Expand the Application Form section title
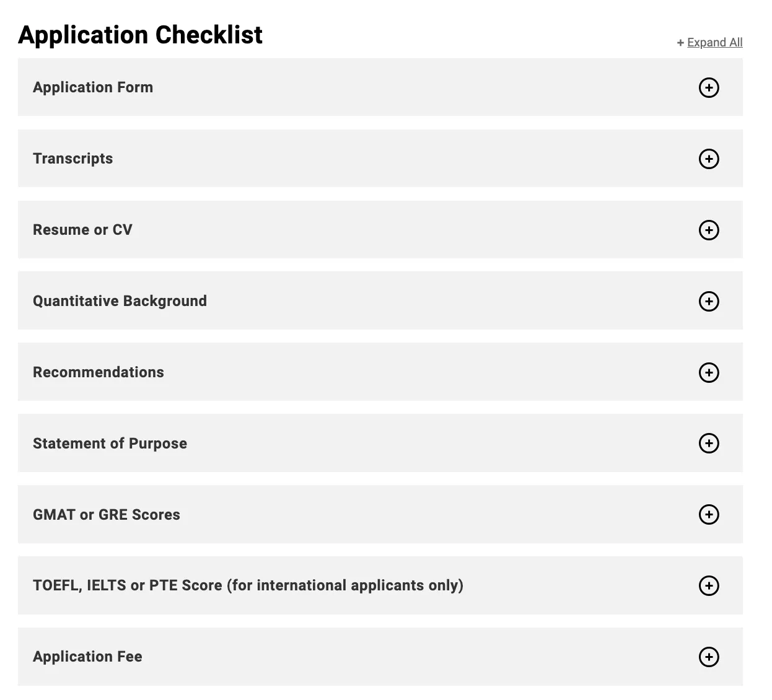 tap(93, 87)
